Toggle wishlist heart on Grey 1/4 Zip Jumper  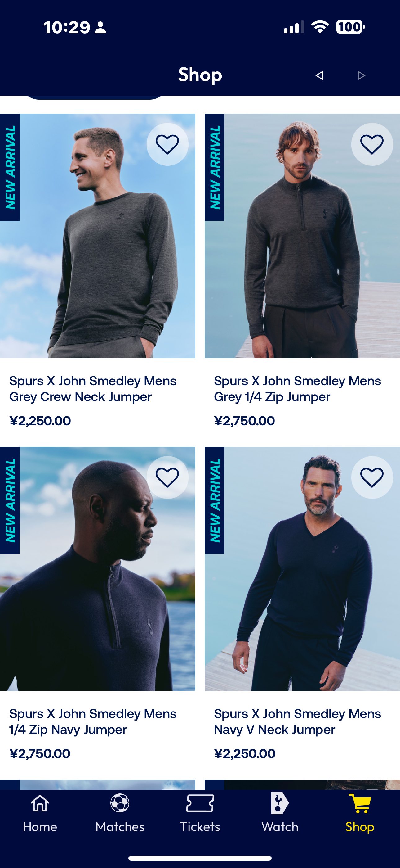coord(372,144)
